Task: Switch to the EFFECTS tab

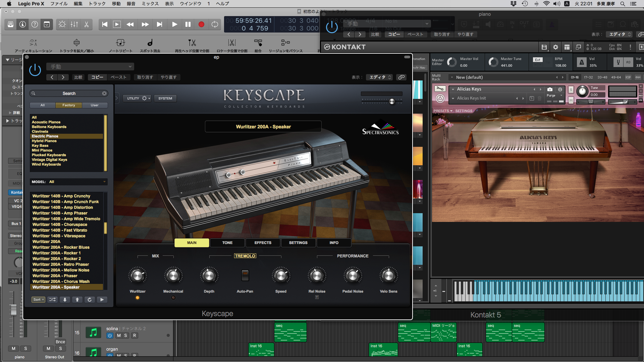Action: point(263,243)
